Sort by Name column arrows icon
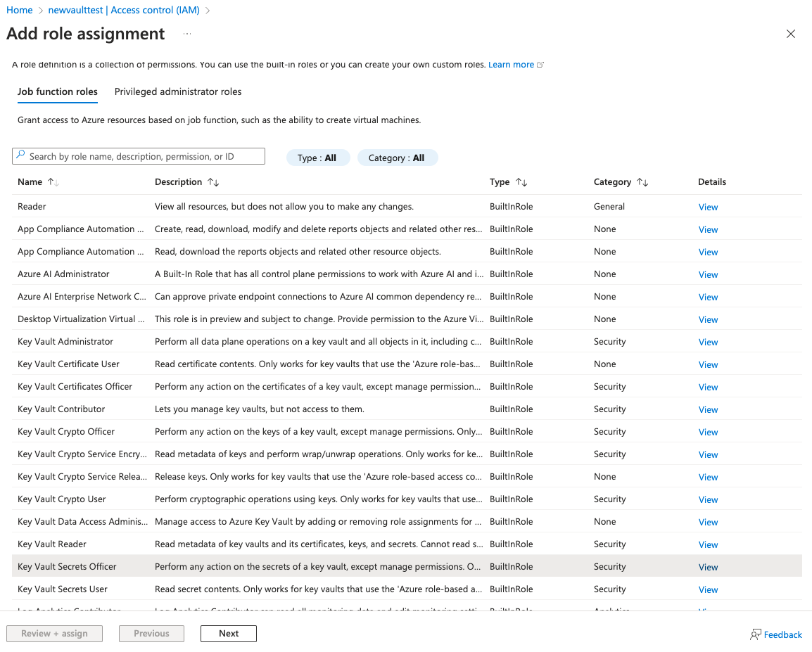Image resolution: width=812 pixels, height=652 pixels. coord(53,182)
